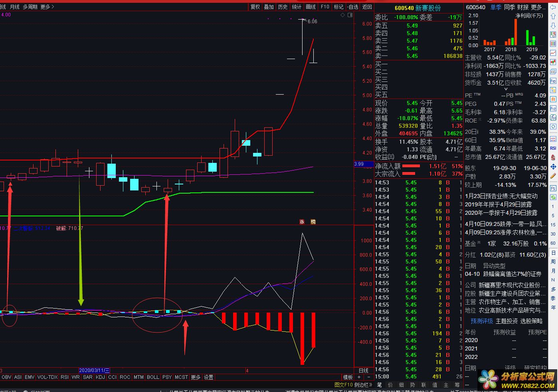The width and height of the screenshot is (558, 392).
Task: Select the 笔 tab below the tick list
Action: pyautogui.click(x=379, y=385)
